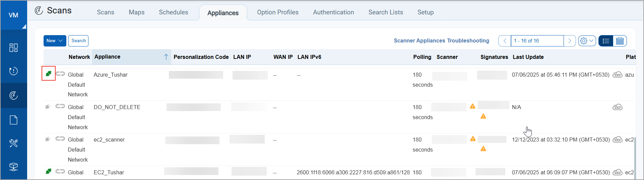Switch to the Option Profiles tab
The image size is (644, 180).
(x=277, y=12)
